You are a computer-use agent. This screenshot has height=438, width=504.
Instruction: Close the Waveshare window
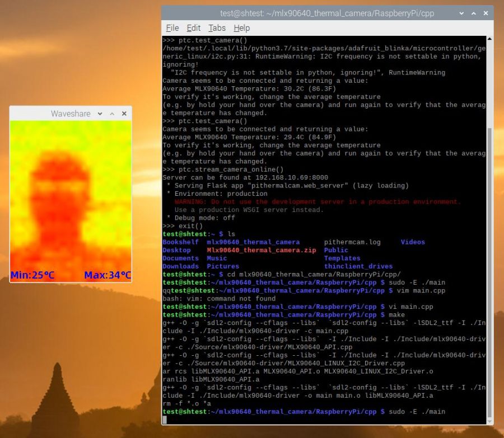[124, 114]
